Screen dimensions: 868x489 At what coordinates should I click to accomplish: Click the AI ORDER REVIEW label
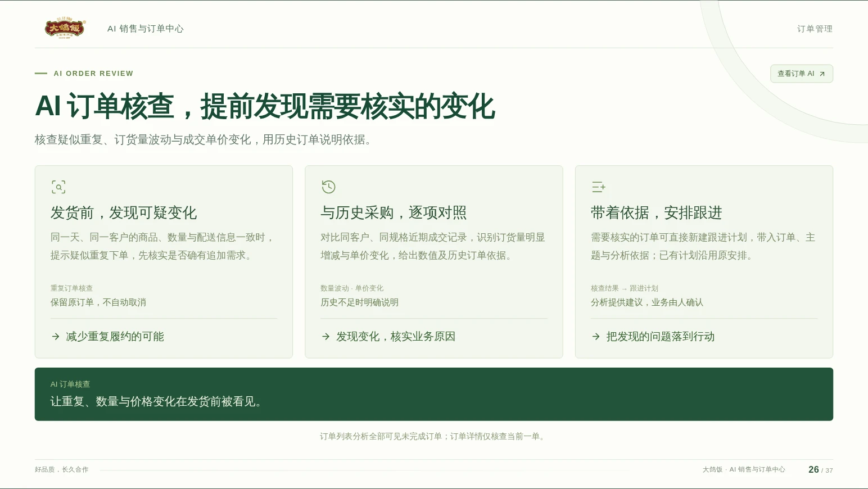pos(93,74)
